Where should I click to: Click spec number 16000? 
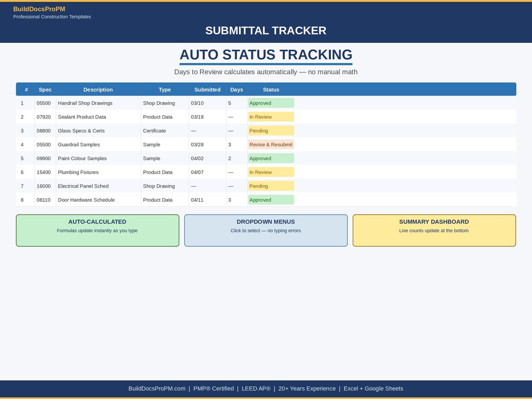(x=43, y=186)
